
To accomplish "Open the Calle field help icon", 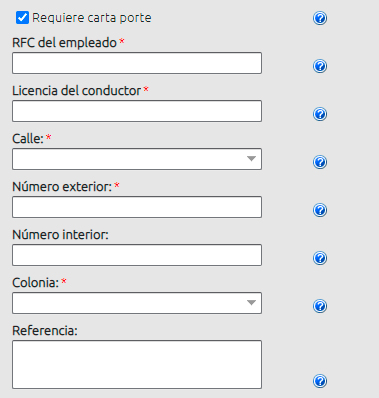I will tap(320, 162).
